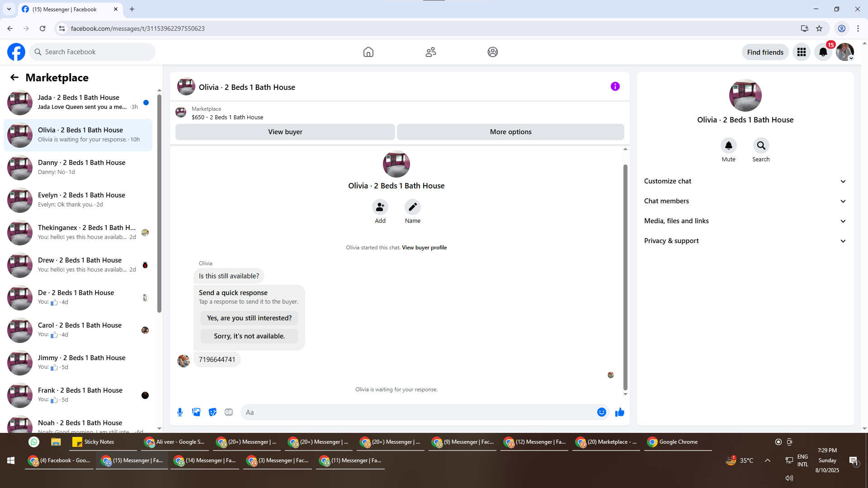Open the notifications bell
Image resolution: width=868 pixels, height=488 pixels.
pos(823,52)
